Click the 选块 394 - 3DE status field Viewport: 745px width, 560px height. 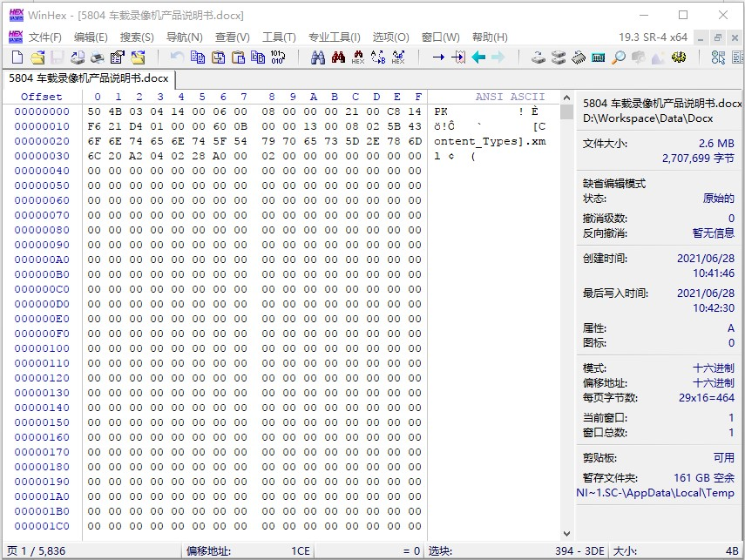(517, 551)
